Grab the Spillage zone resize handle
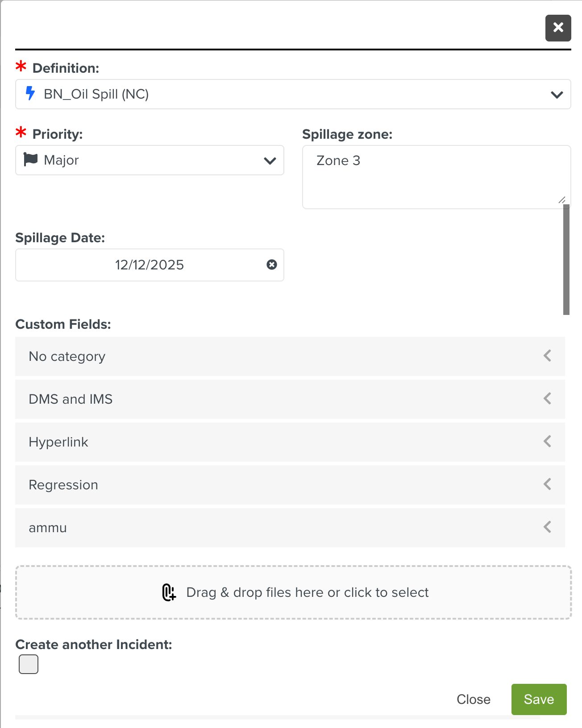582x728 pixels. point(562,200)
